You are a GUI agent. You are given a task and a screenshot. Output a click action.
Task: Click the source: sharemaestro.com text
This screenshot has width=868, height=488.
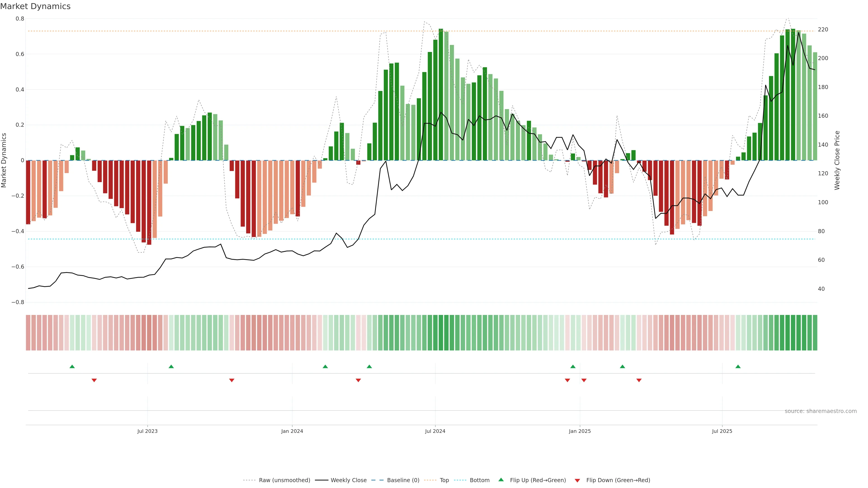[x=821, y=411]
